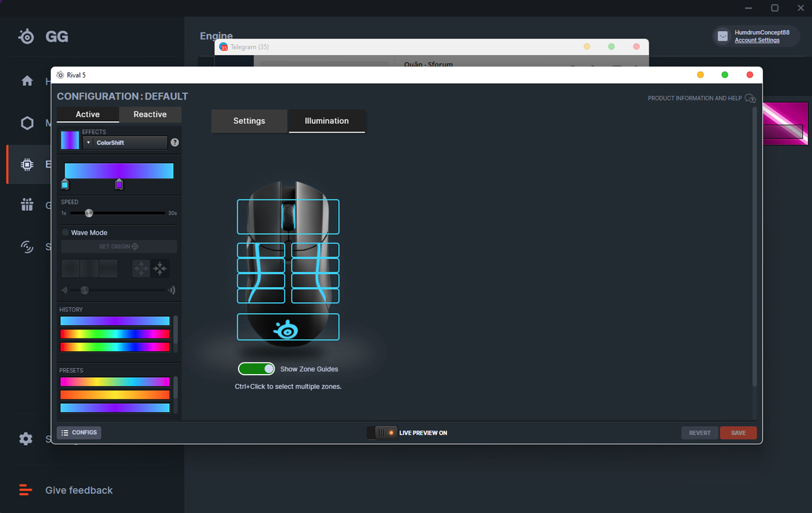Select the bottom-right side zone on mouse
Viewport: 812px width, 513px height.
pyautogui.click(x=315, y=296)
